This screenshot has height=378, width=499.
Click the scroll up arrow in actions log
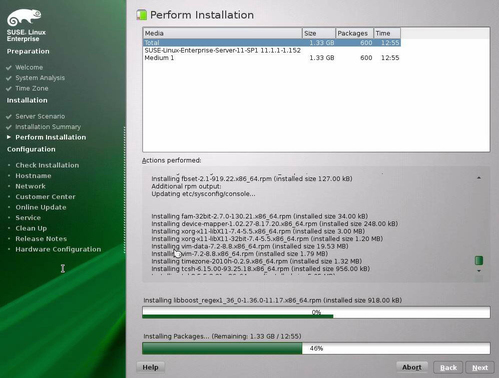tap(479, 178)
